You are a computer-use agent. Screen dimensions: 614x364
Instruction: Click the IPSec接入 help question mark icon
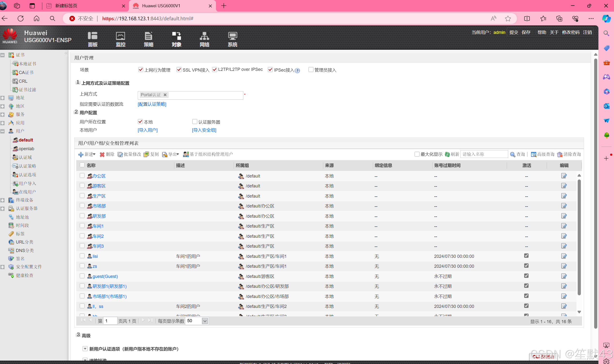297,71
